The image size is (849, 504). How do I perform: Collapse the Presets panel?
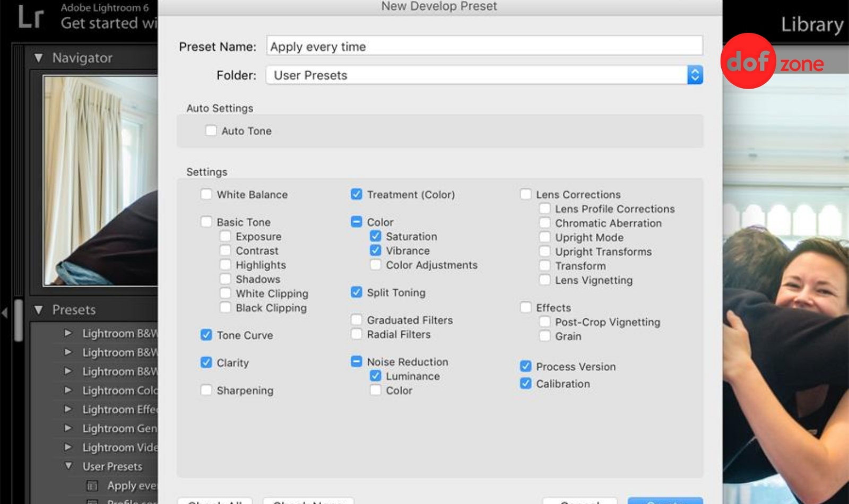(38, 309)
